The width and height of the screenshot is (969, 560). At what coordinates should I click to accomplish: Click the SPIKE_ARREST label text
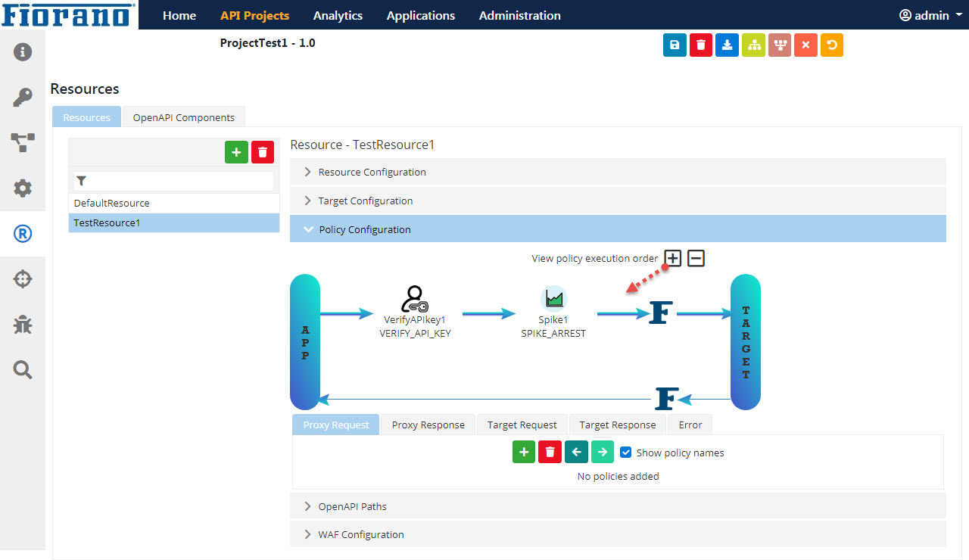click(553, 333)
